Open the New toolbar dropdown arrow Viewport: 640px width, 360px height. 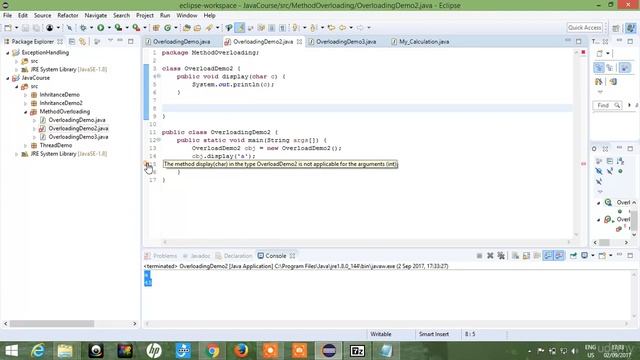(16, 28)
